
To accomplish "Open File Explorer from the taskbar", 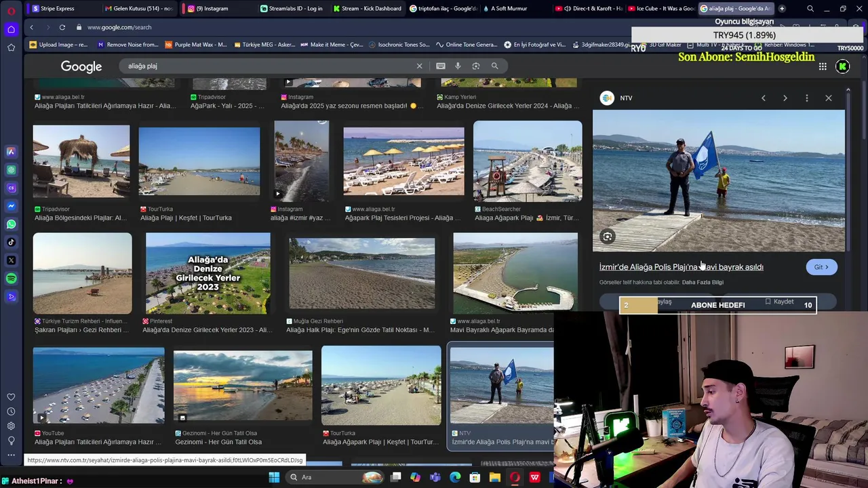I will point(495,477).
